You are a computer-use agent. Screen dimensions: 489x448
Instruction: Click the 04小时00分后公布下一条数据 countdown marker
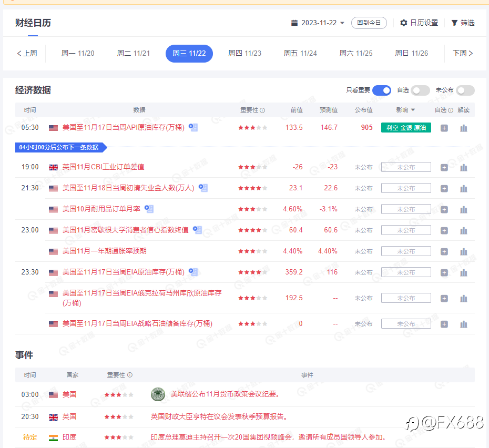[x=61, y=147]
